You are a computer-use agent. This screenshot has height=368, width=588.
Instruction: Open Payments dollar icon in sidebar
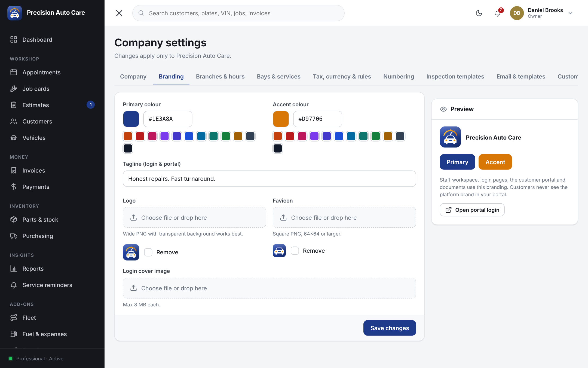click(x=14, y=187)
